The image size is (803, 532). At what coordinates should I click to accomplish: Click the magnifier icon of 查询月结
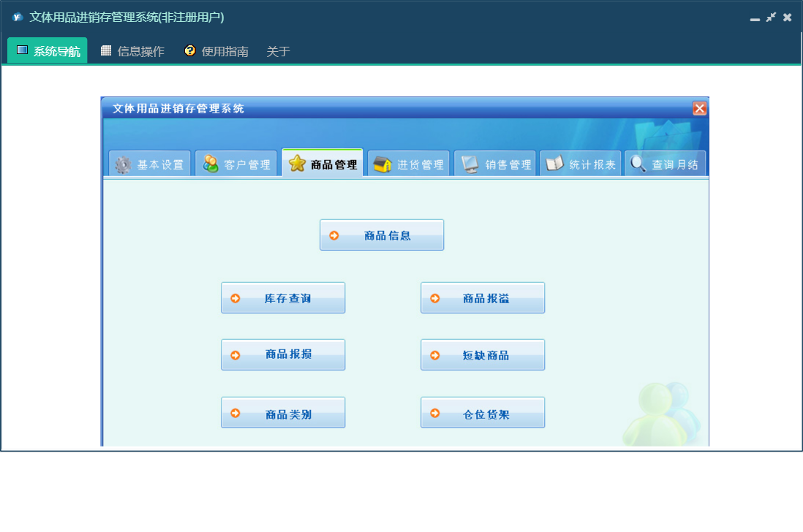(638, 164)
